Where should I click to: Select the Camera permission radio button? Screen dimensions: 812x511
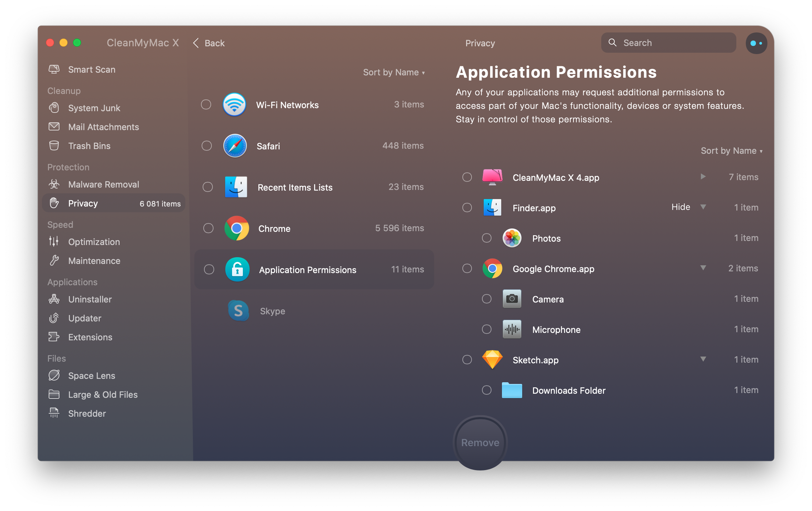pos(487,299)
